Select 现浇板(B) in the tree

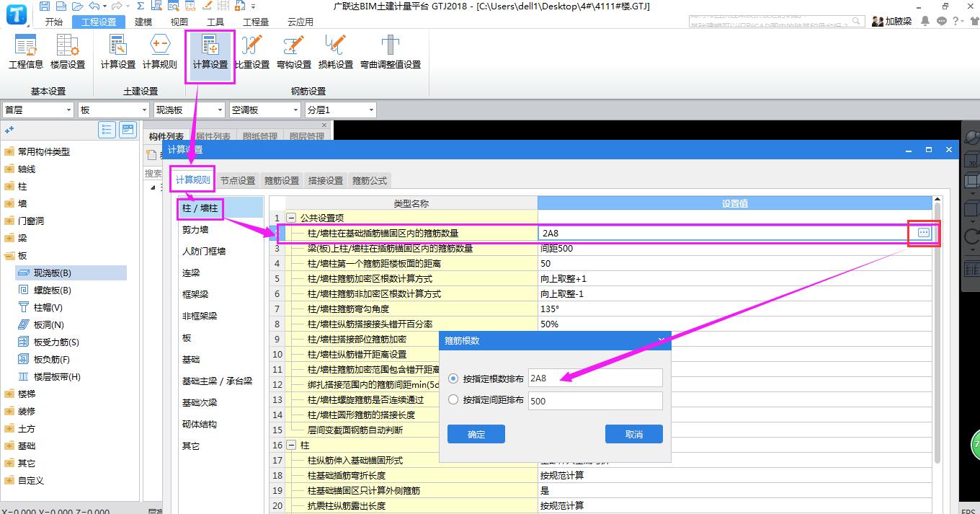coord(71,273)
